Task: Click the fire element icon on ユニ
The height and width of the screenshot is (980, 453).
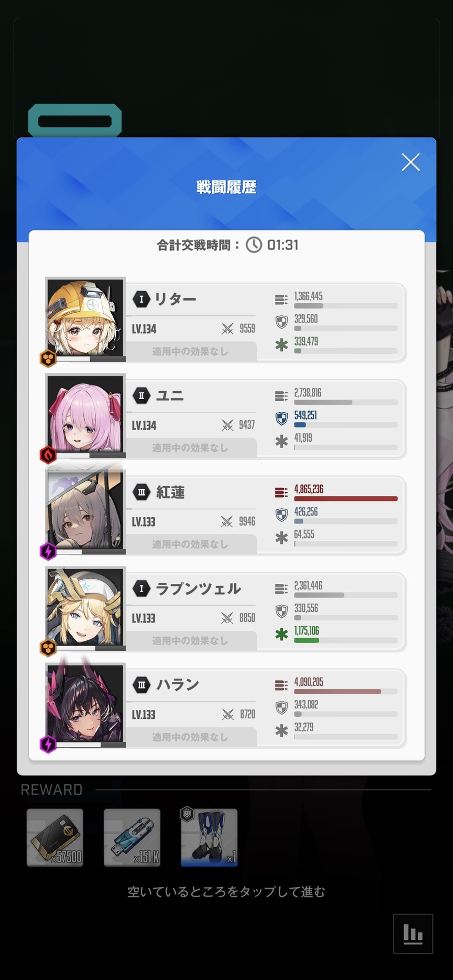Action: [48, 454]
